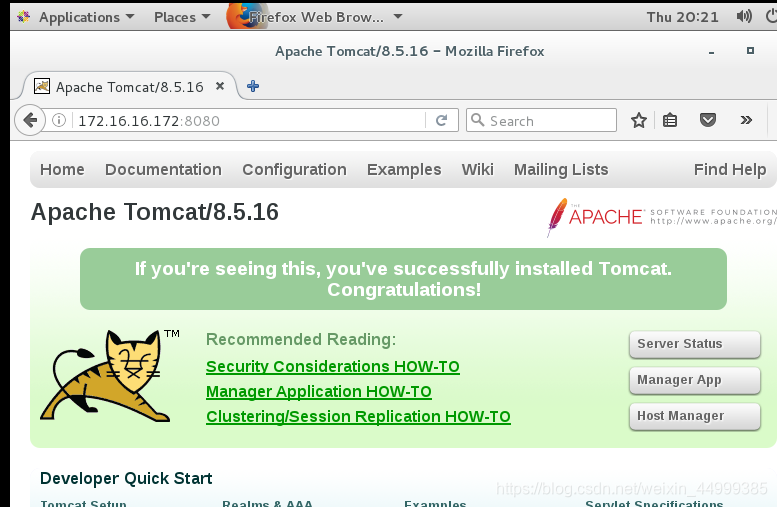Maximize the Firefox window
This screenshot has height=507, width=777.
coord(750,51)
